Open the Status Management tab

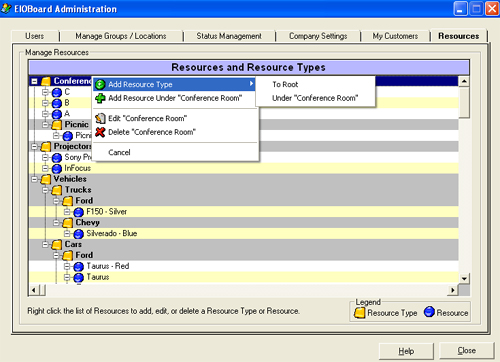pyautogui.click(x=229, y=36)
